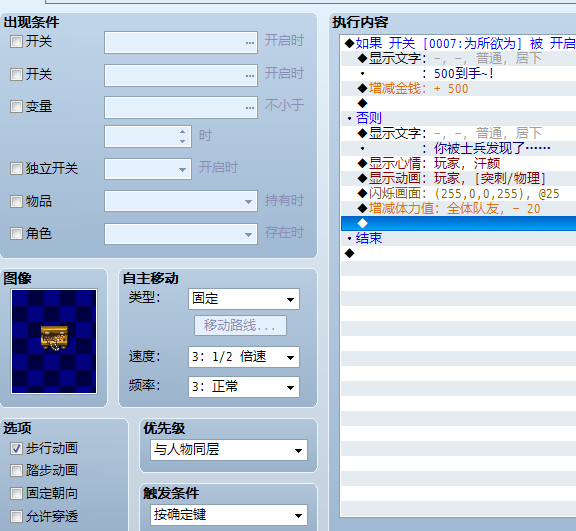The height and width of the screenshot is (531, 576).
Task: Open first 开关 switch selector ellipsis
Action: tap(250, 43)
